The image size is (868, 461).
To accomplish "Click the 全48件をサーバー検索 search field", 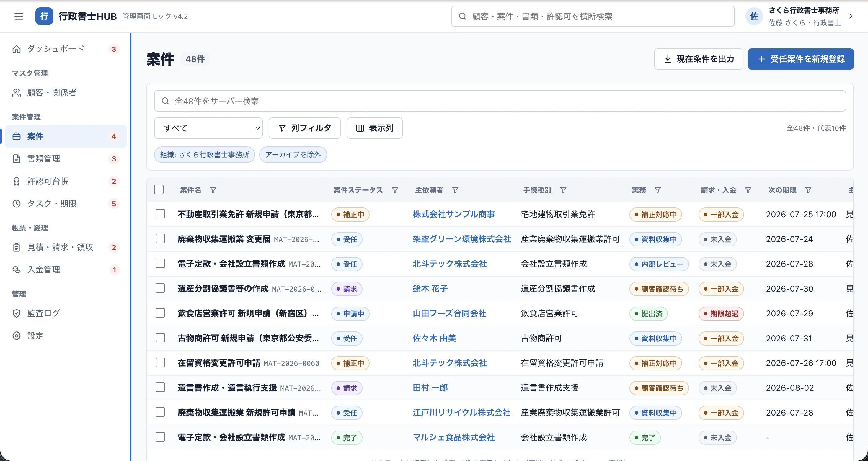I will tap(500, 101).
